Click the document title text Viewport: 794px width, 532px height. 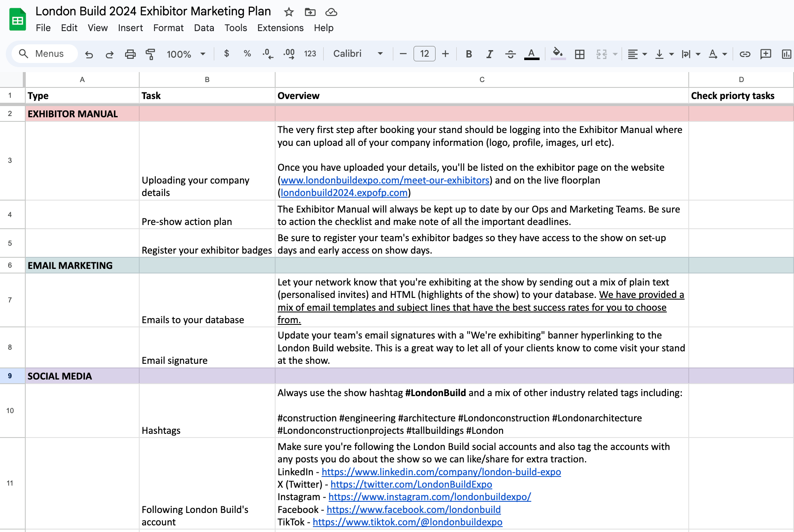point(153,11)
